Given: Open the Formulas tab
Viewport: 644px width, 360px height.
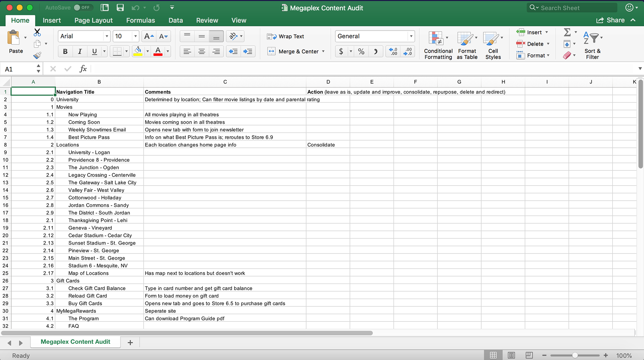Looking at the screenshot, I should 141,20.
